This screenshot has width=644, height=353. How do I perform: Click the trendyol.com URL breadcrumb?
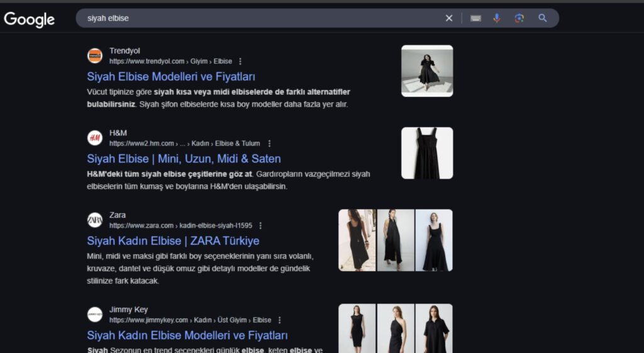(x=170, y=61)
